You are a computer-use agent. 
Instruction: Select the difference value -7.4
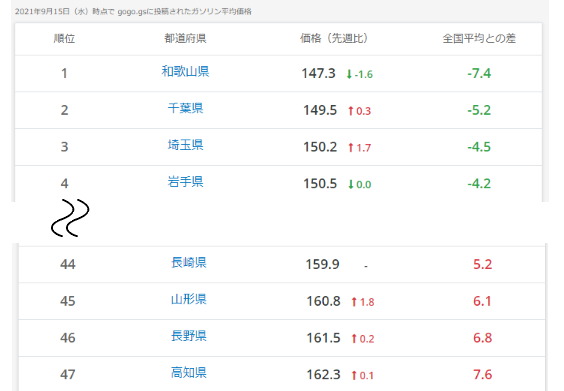[479, 73]
